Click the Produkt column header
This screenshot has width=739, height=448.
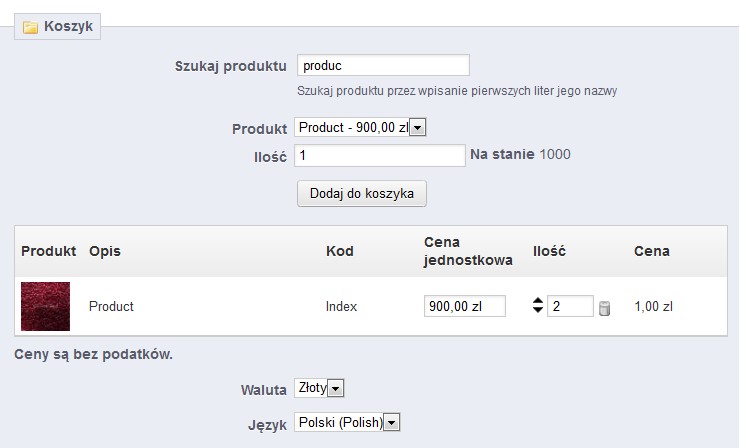pos(48,251)
